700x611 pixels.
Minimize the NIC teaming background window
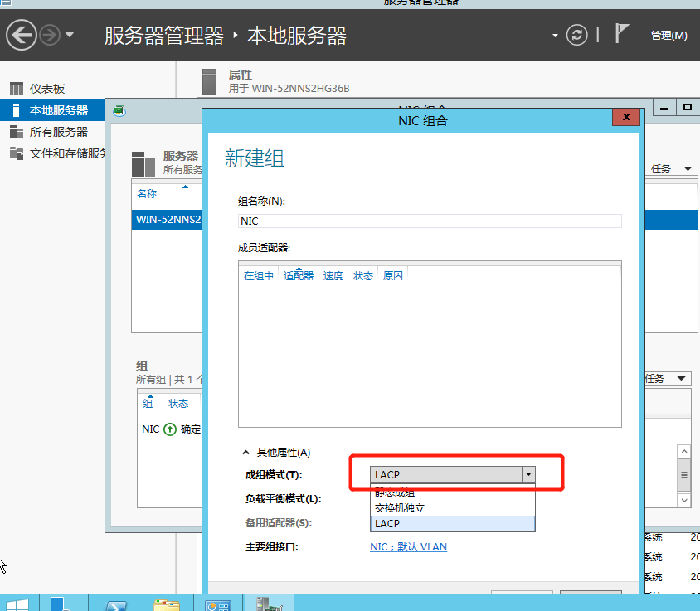coord(664,108)
